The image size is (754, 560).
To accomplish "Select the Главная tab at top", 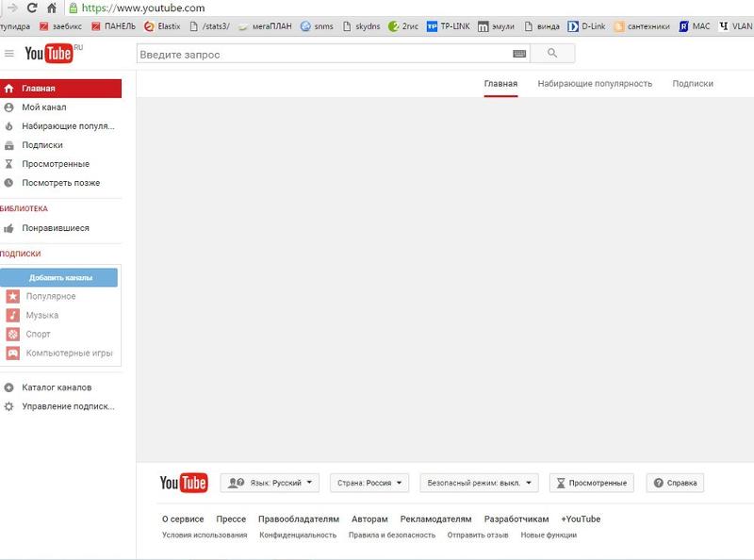I will tap(500, 84).
